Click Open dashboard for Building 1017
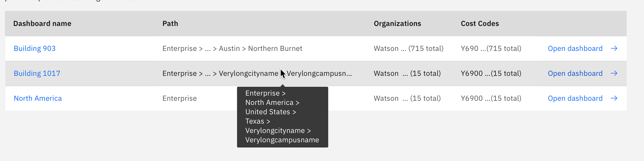 [x=575, y=73]
